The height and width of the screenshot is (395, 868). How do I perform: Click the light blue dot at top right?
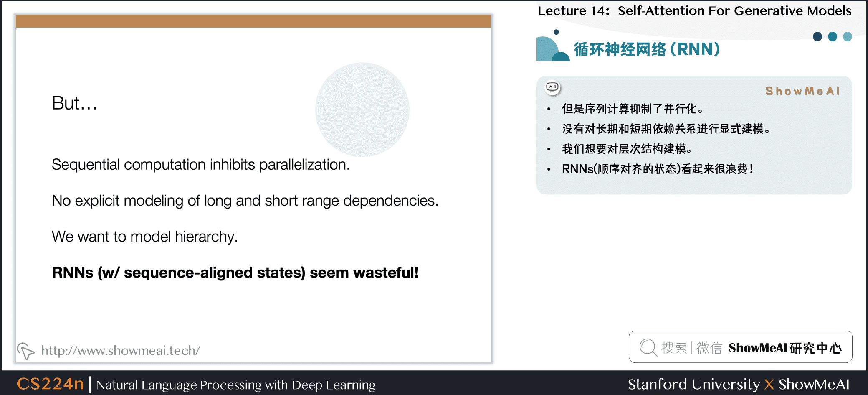848,37
